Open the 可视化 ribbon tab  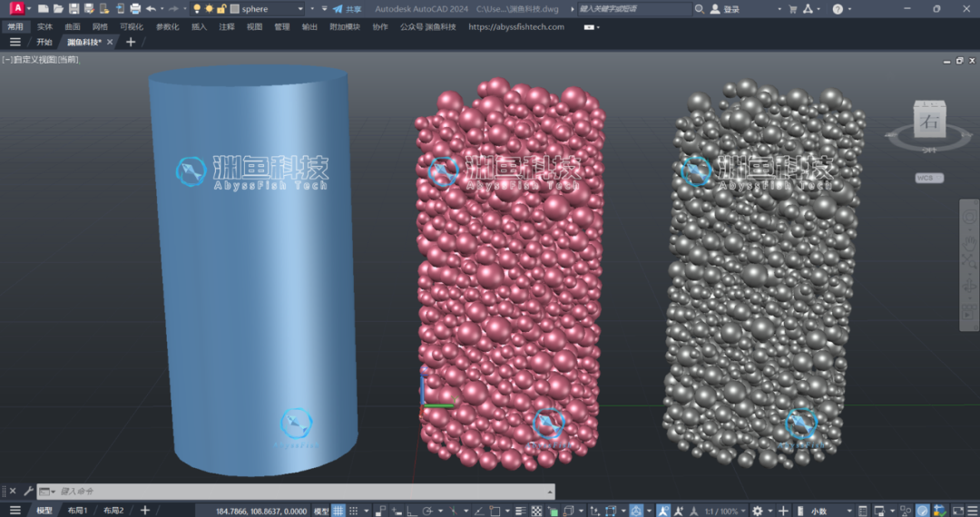point(132,27)
